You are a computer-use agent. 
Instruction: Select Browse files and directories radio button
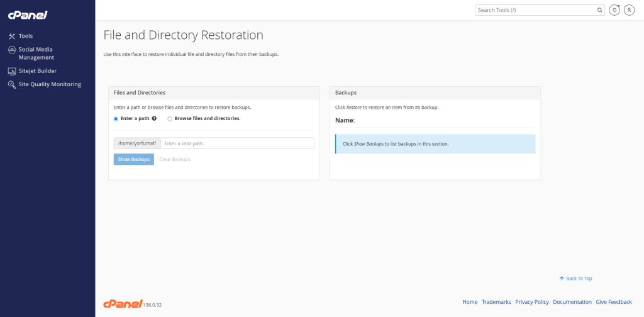(x=170, y=119)
